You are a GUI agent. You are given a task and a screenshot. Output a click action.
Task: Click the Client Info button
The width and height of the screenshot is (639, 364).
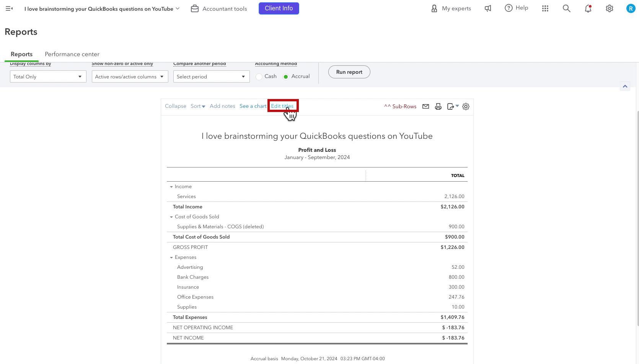(279, 8)
